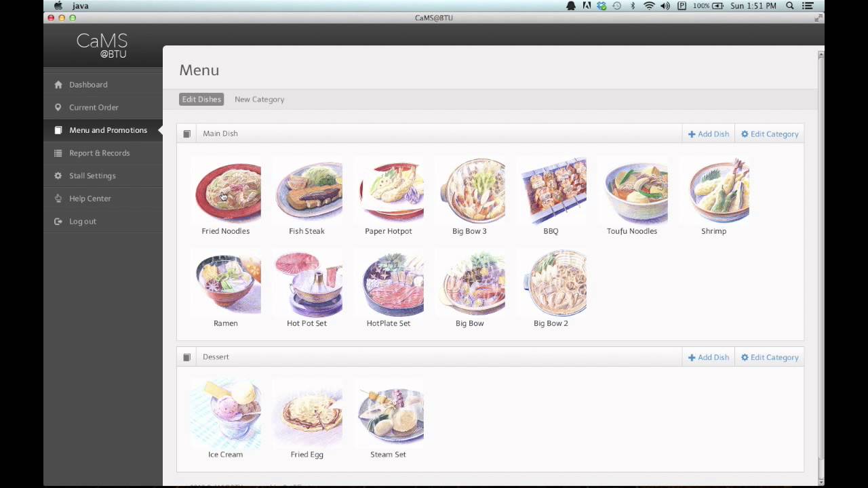Click the Time Machine icon in menu bar
868x488 pixels.
tap(616, 5)
